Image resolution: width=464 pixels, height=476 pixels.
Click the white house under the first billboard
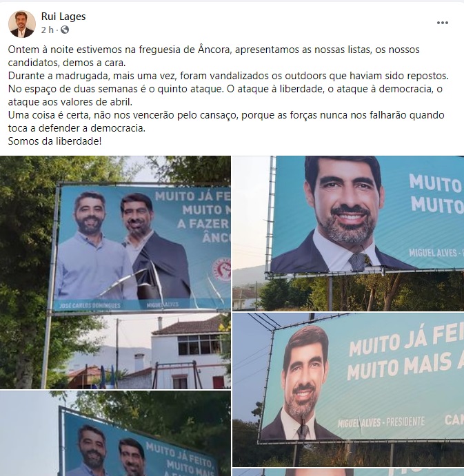189,352
